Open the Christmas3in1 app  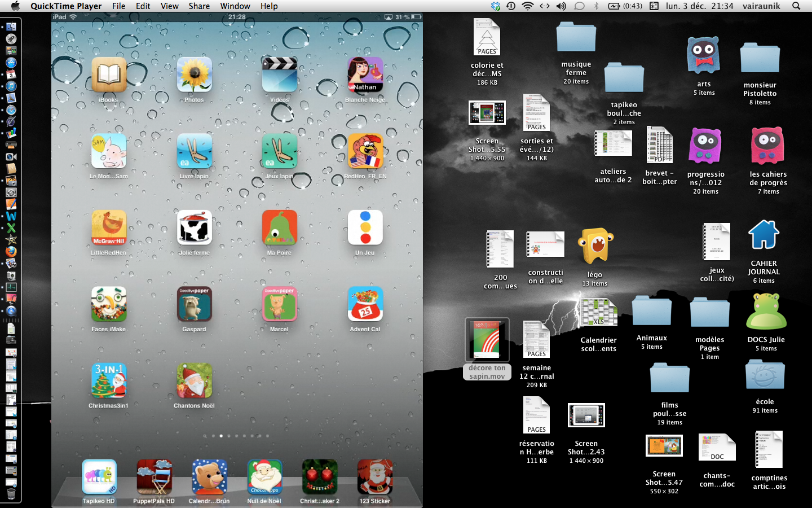click(109, 380)
